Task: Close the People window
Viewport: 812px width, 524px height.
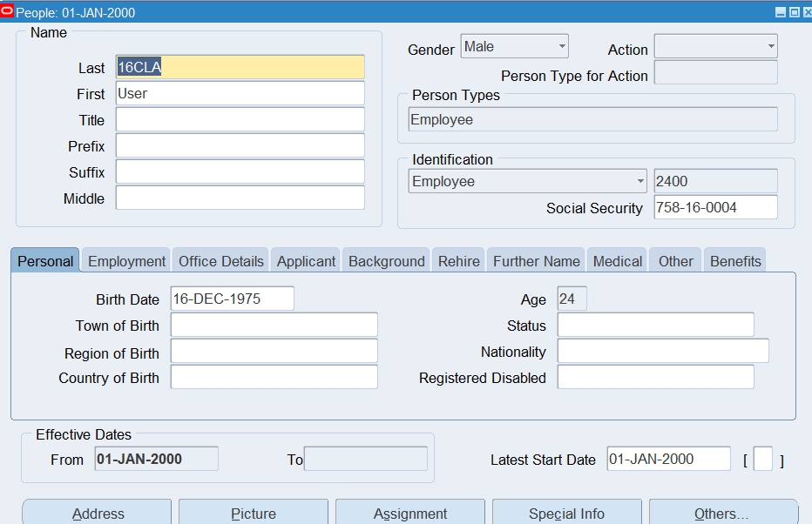Action: 806,12
